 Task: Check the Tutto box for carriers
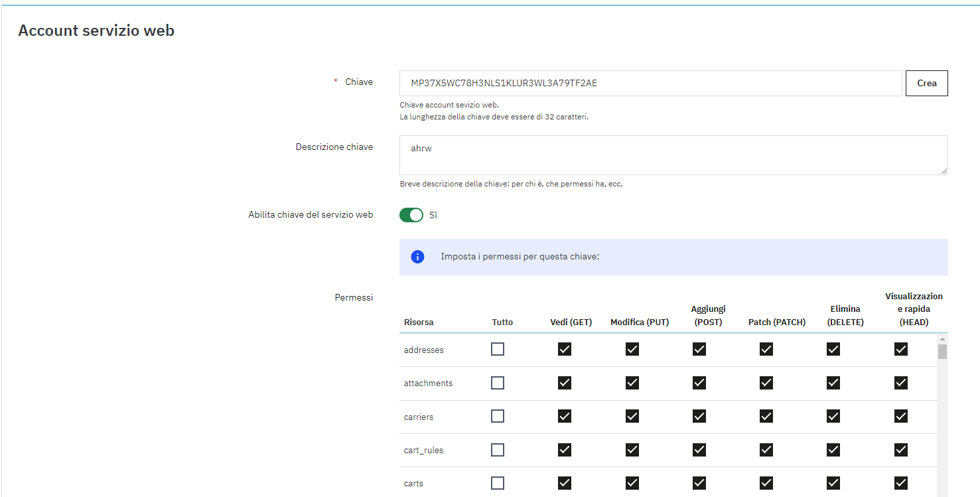coord(498,416)
